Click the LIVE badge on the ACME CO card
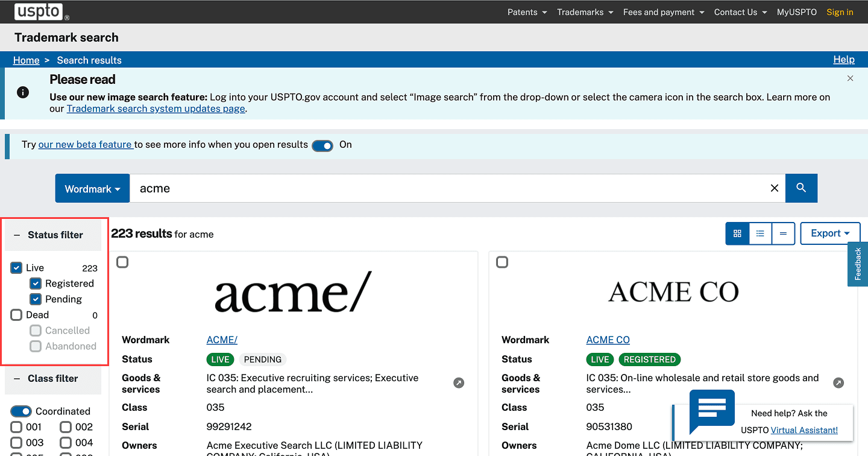868x456 pixels. point(600,359)
